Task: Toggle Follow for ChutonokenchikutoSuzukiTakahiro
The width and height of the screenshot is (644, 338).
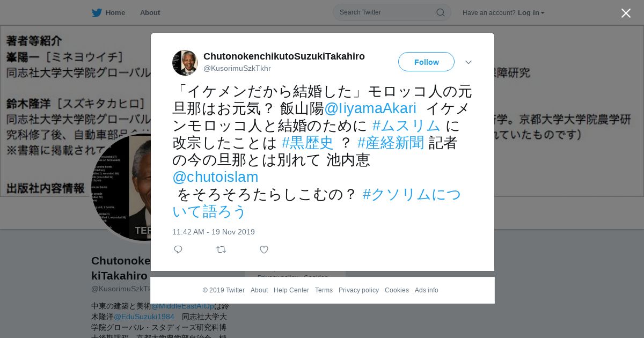Action: coord(426,62)
